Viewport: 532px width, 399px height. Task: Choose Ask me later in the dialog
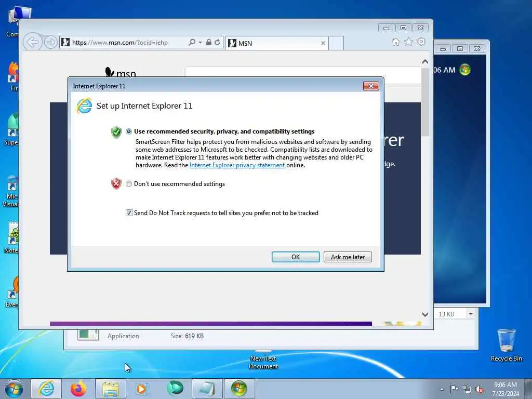tap(348, 257)
